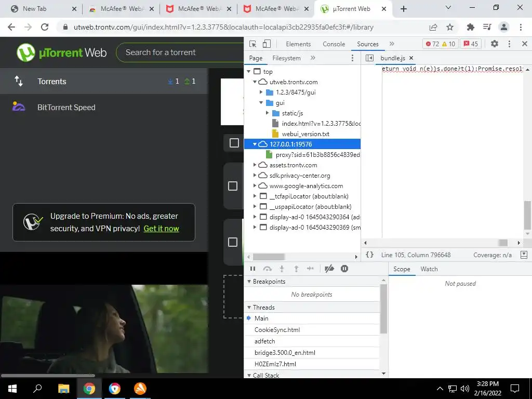Open the Page navigator tab
Screen dimensions: 532x399
(256, 58)
